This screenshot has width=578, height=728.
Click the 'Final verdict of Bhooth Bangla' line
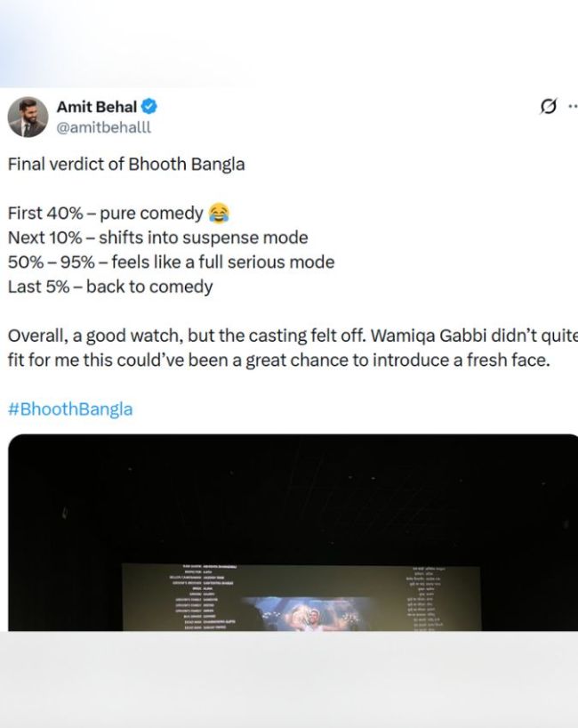point(125,165)
